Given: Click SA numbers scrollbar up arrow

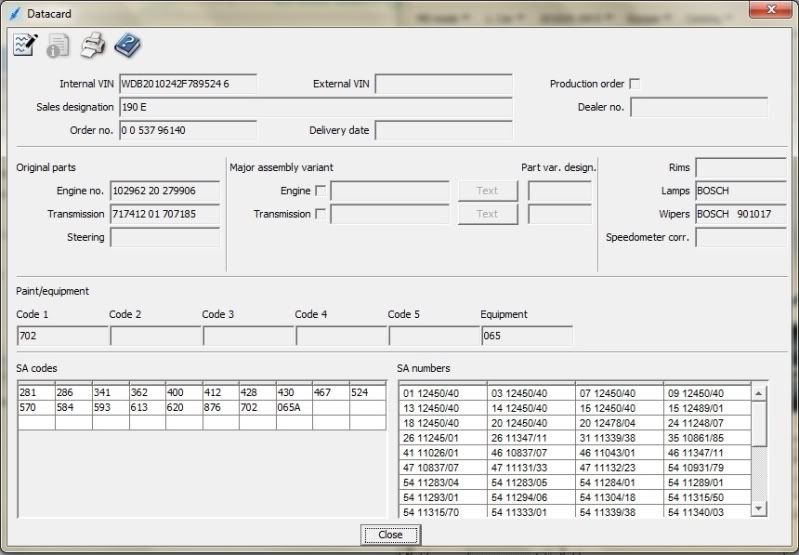Looking at the screenshot, I should click(x=758, y=393).
